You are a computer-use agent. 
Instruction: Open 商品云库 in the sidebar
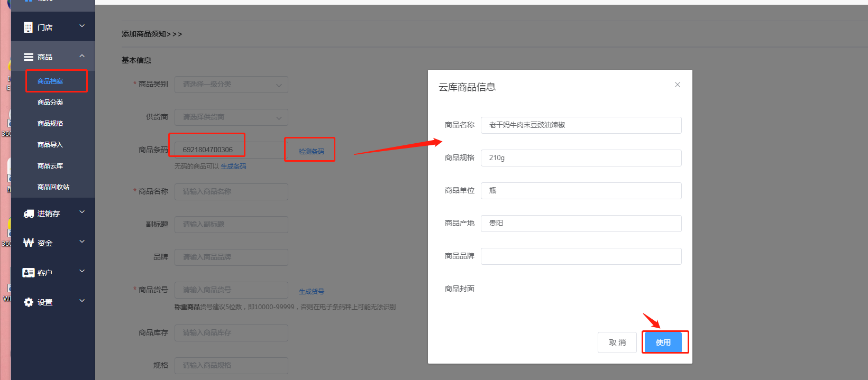pyautogui.click(x=50, y=166)
